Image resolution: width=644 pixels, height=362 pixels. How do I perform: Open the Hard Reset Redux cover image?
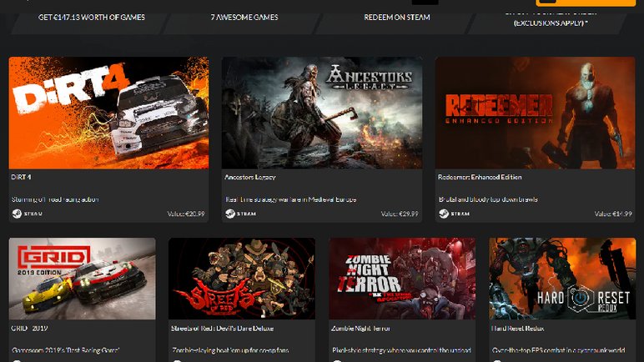(562, 279)
